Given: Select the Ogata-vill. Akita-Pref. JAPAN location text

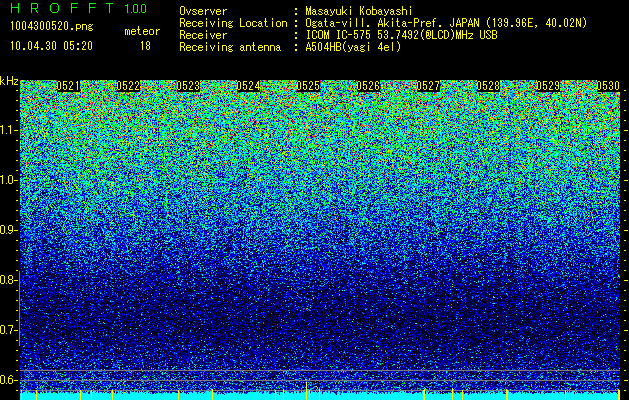Looking at the screenshot, I should coord(446,23).
